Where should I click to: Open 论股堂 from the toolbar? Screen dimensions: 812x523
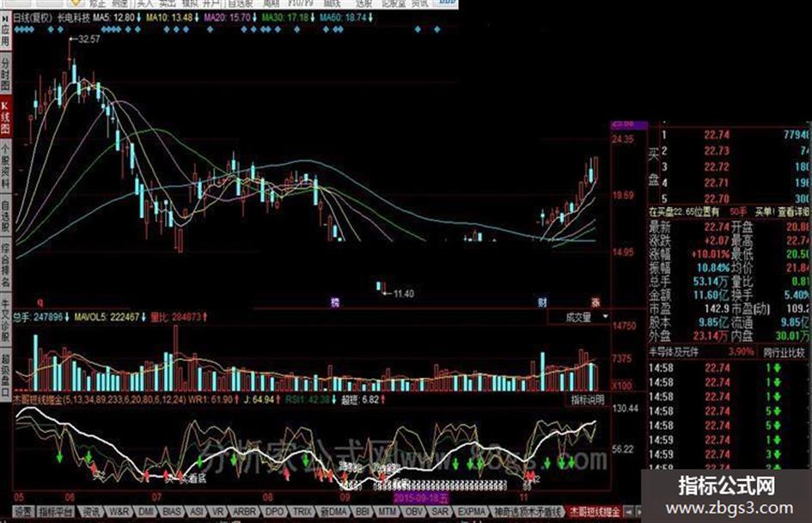point(394,3)
